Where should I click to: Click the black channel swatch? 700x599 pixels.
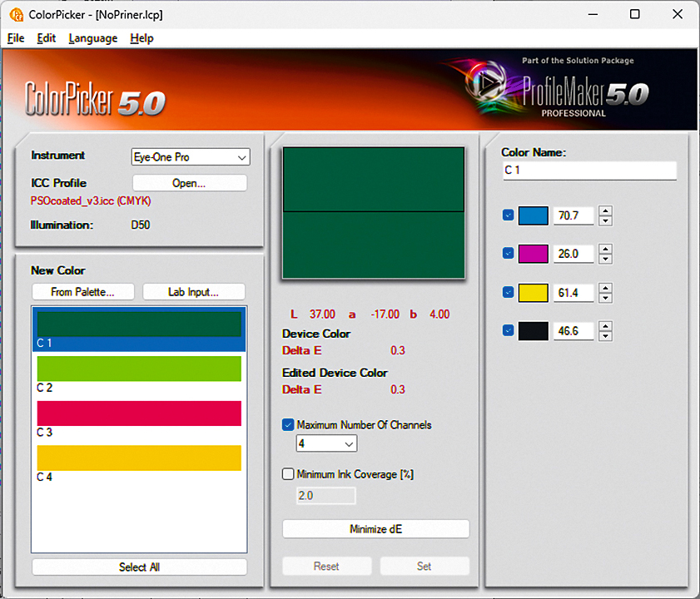(533, 331)
